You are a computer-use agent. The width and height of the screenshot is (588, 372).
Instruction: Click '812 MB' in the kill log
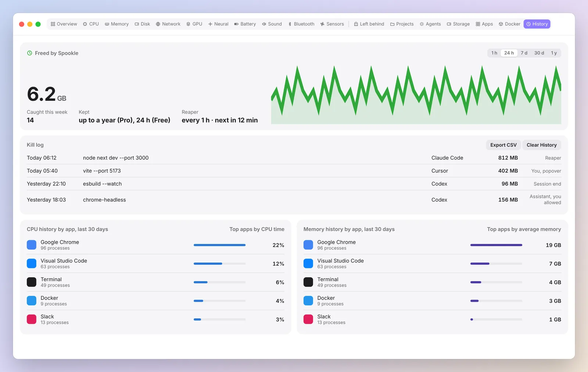point(508,158)
